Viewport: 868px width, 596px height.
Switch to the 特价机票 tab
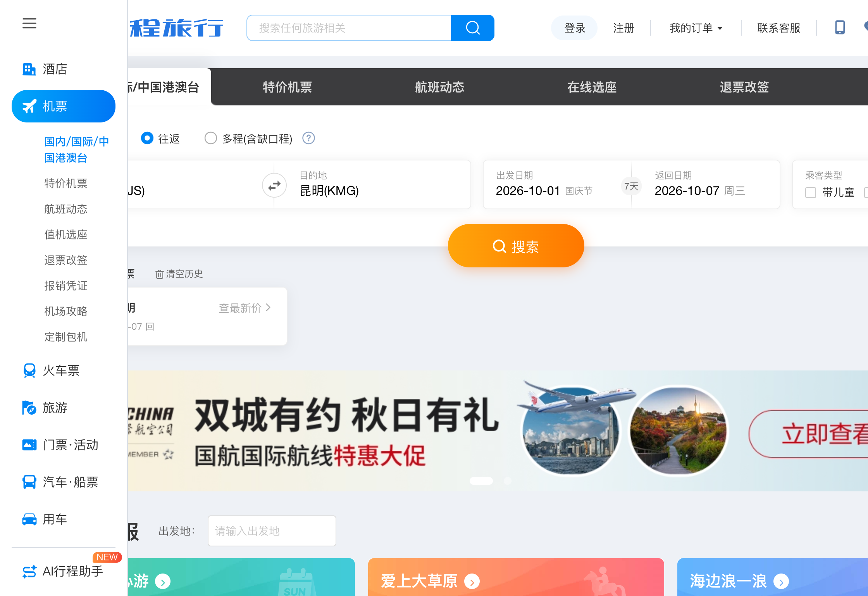(287, 87)
